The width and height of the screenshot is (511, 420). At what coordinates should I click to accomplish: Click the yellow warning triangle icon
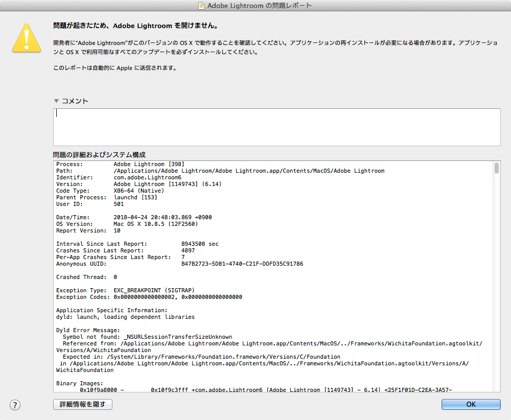click(x=27, y=38)
